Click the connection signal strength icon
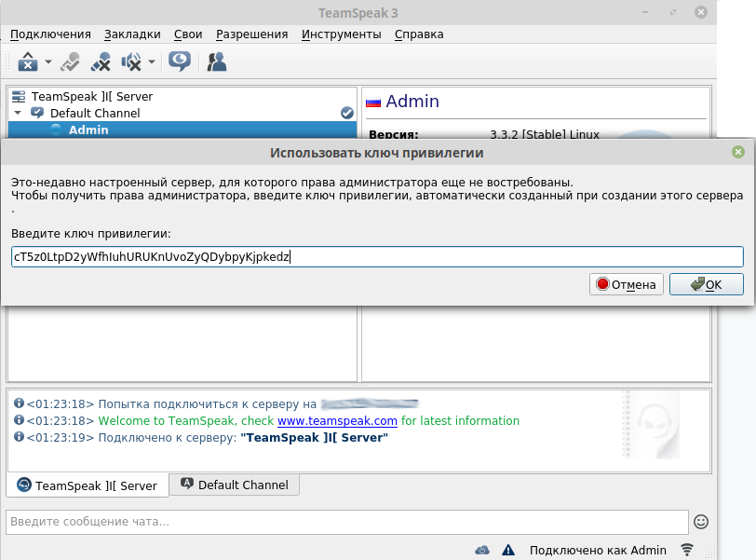The image size is (756, 560). (x=687, y=550)
